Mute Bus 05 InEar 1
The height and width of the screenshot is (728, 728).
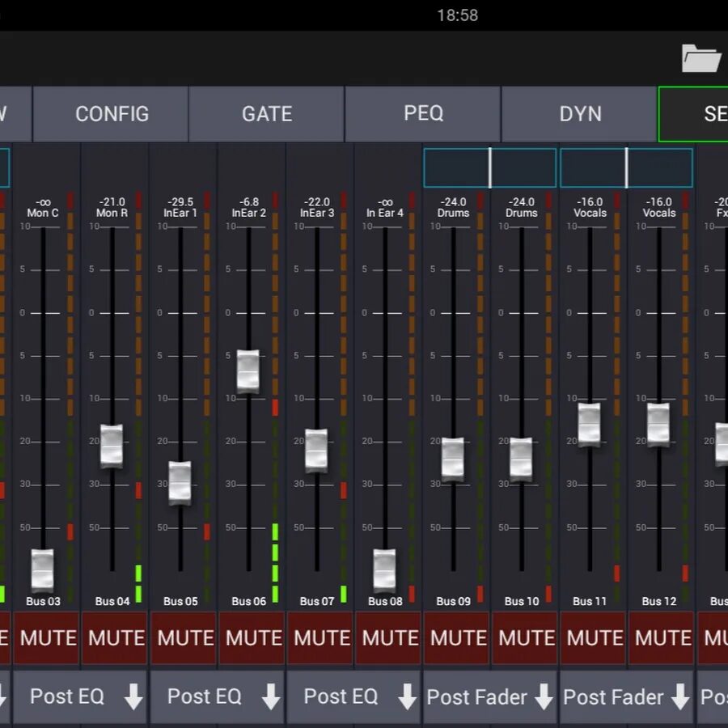click(x=184, y=638)
